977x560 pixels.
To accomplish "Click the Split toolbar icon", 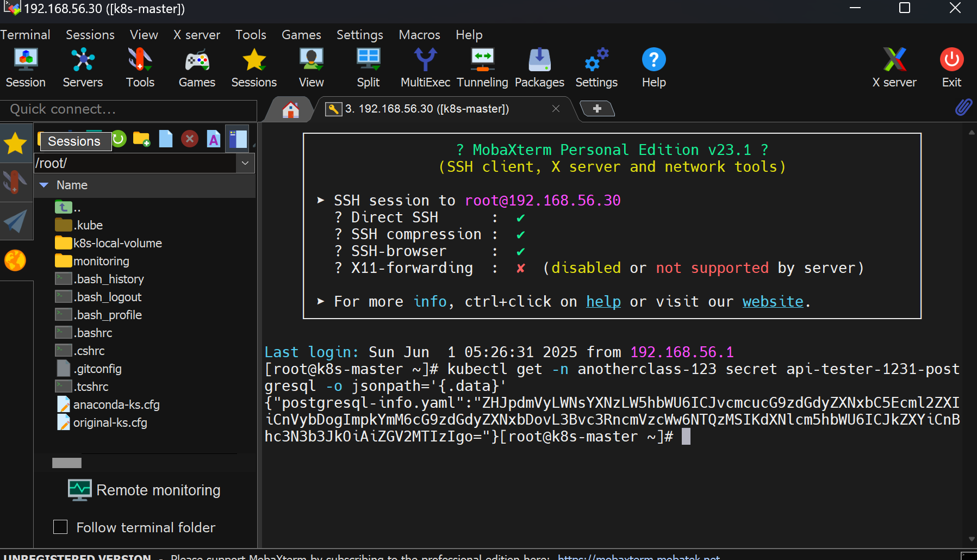I will coord(368,68).
